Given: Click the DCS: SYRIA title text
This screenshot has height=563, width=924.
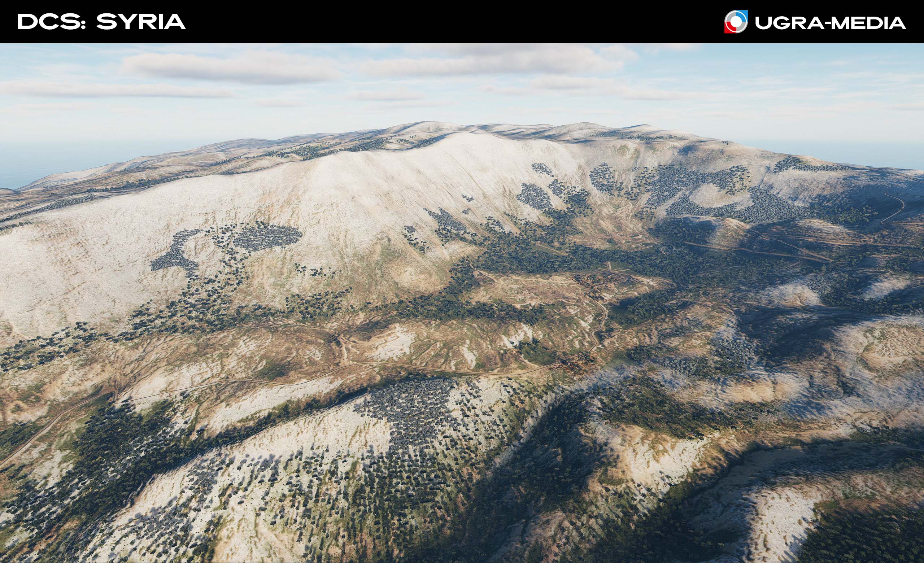Looking at the screenshot, I should [101, 22].
